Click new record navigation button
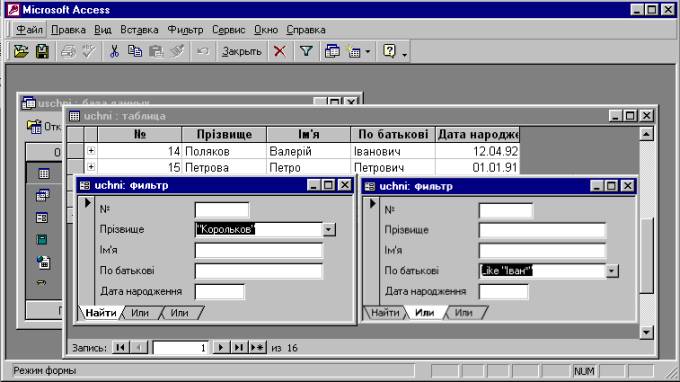This screenshot has width=680, height=382. point(258,347)
